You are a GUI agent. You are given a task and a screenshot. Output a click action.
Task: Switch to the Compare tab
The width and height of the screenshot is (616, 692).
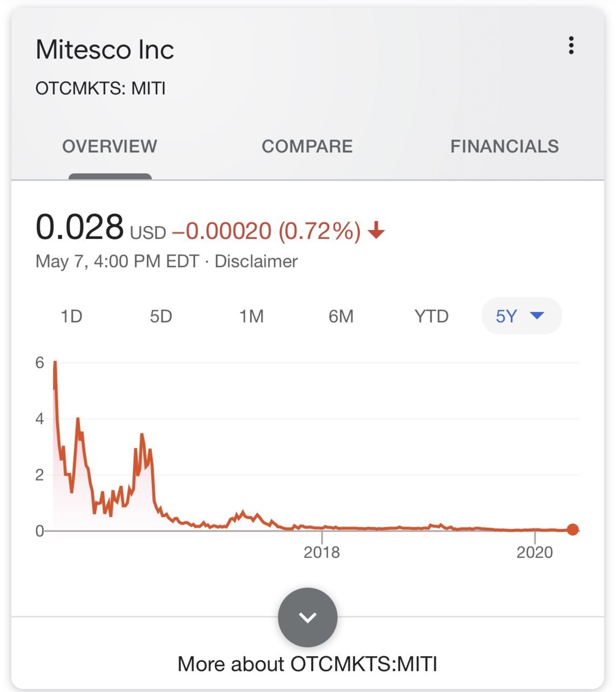(x=307, y=146)
